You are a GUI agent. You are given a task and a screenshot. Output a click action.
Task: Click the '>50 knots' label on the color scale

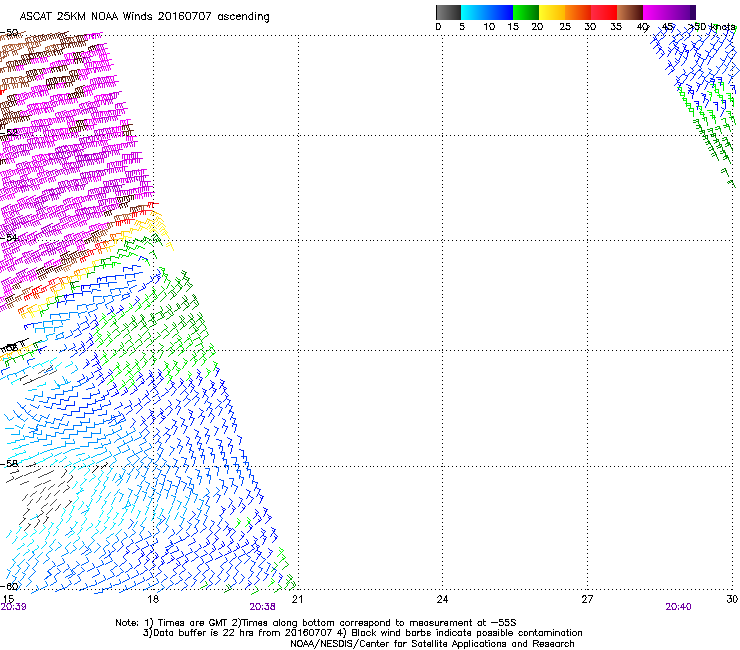712,27
